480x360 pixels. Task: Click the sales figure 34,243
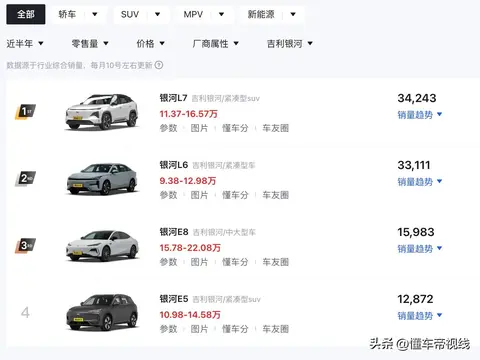417,98
